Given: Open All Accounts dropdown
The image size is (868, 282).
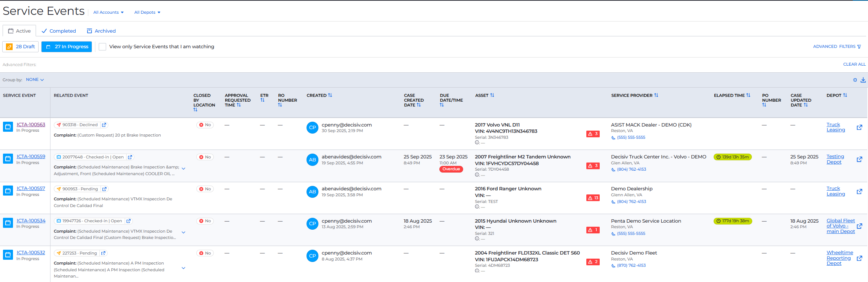Looking at the screenshot, I should (x=108, y=12).
